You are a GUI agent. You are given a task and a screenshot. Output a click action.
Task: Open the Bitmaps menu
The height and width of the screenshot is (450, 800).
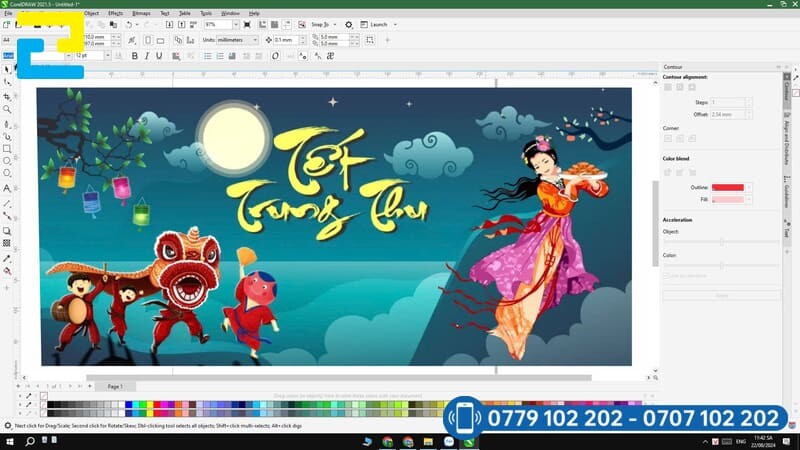(x=141, y=13)
